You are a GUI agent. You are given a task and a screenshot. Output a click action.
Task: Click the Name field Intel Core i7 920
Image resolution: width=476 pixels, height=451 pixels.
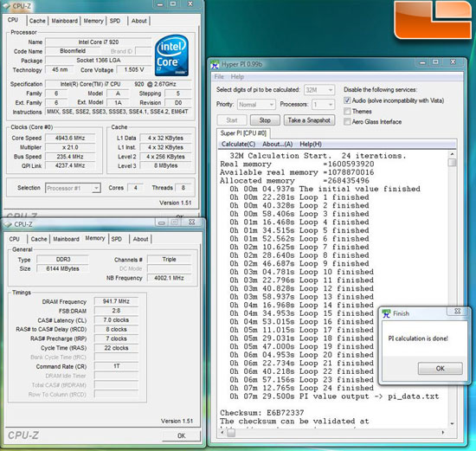click(x=99, y=42)
